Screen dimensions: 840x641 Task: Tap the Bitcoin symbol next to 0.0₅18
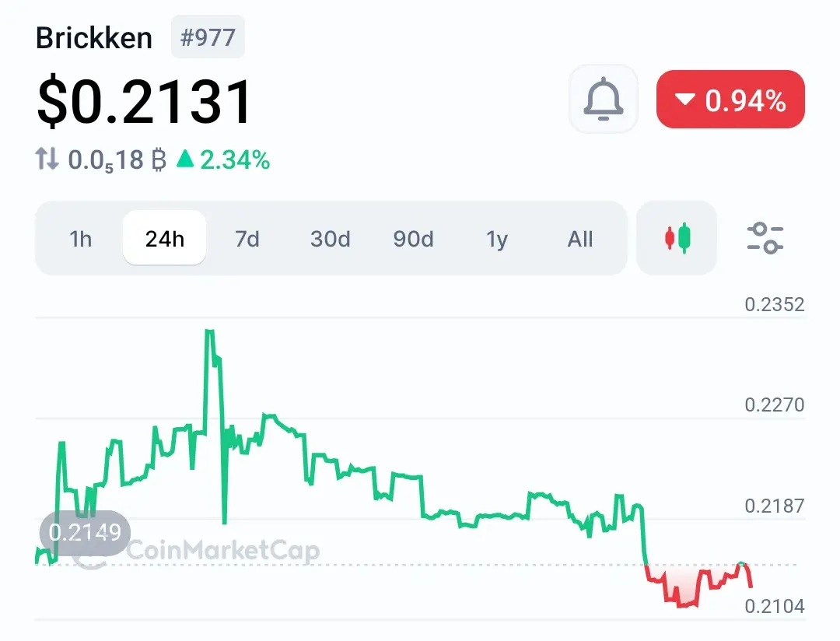coord(159,159)
